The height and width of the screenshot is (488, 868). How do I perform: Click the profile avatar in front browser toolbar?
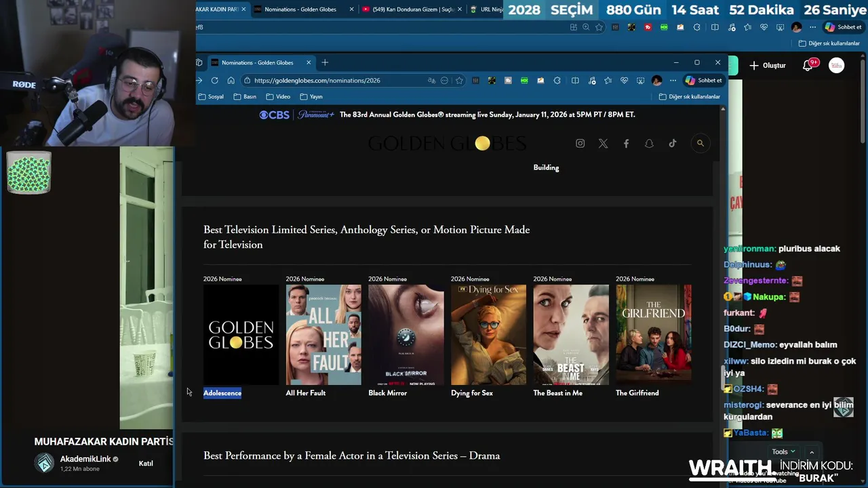[x=656, y=80]
